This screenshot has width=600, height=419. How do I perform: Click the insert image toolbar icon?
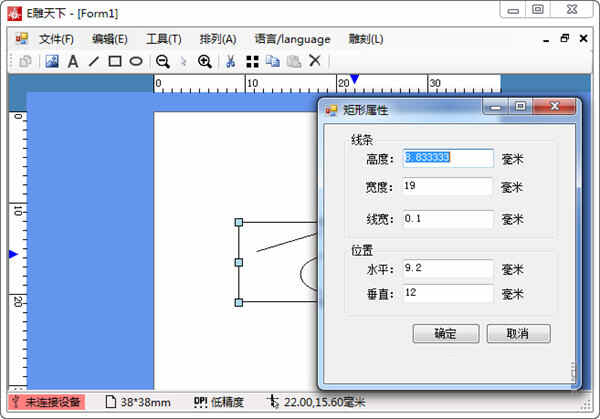coord(52,61)
